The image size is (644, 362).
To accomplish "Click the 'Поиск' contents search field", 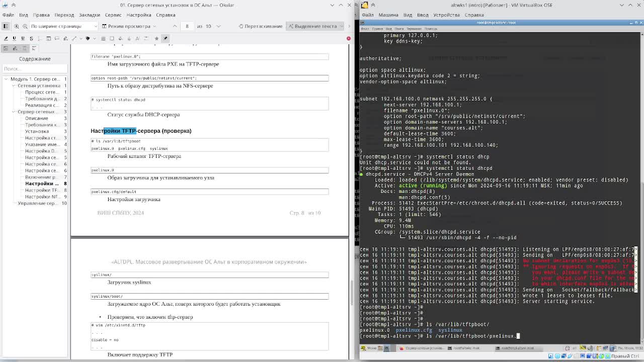I will pyautogui.click(x=35, y=68).
